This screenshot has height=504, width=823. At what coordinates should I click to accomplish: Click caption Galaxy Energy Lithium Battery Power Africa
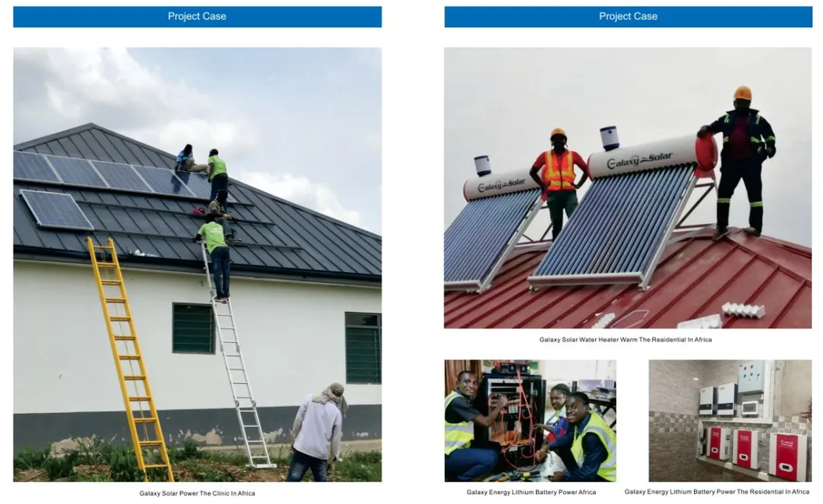coord(531,492)
